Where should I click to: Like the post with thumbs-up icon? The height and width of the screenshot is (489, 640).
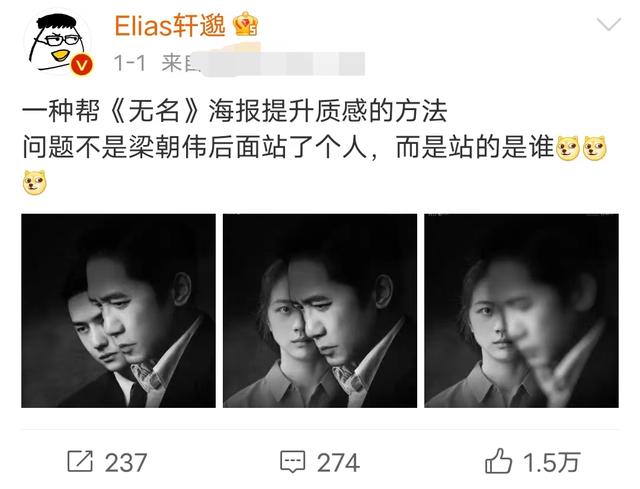tap(498, 461)
